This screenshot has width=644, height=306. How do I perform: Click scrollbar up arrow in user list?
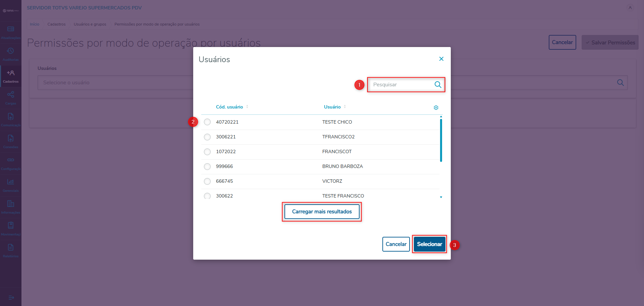(441, 117)
